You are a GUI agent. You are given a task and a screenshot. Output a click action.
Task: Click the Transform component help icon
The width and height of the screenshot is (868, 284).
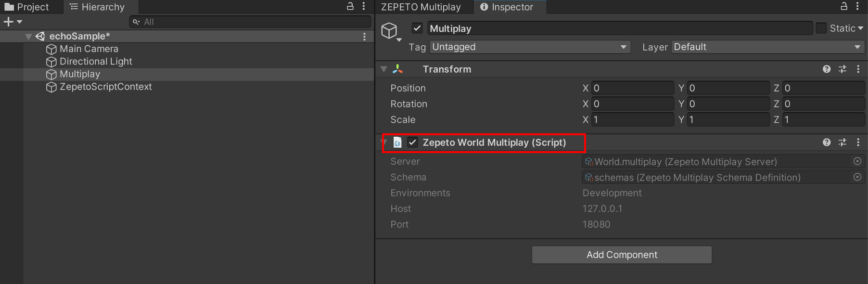(827, 69)
